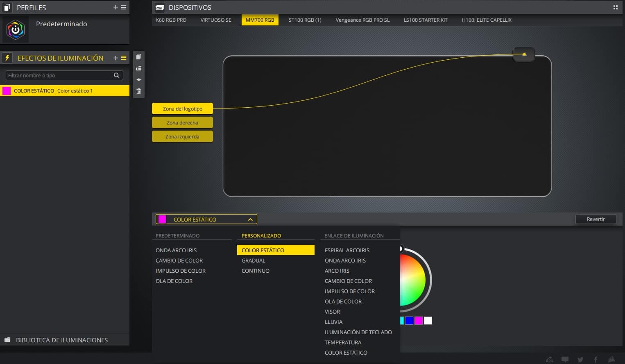Image resolution: width=625 pixels, height=364 pixels.
Task: Click the logo zone on the mousepad preview
Action: pos(524,54)
